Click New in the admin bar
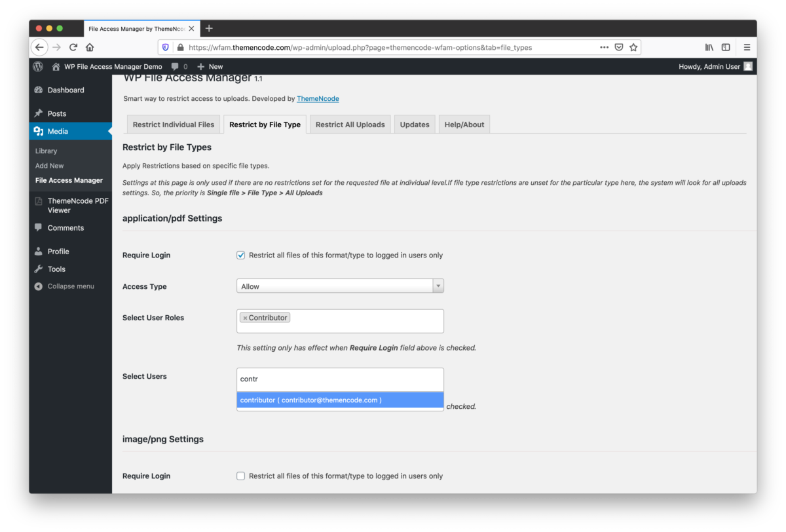The image size is (786, 532). (x=210, y=66)
